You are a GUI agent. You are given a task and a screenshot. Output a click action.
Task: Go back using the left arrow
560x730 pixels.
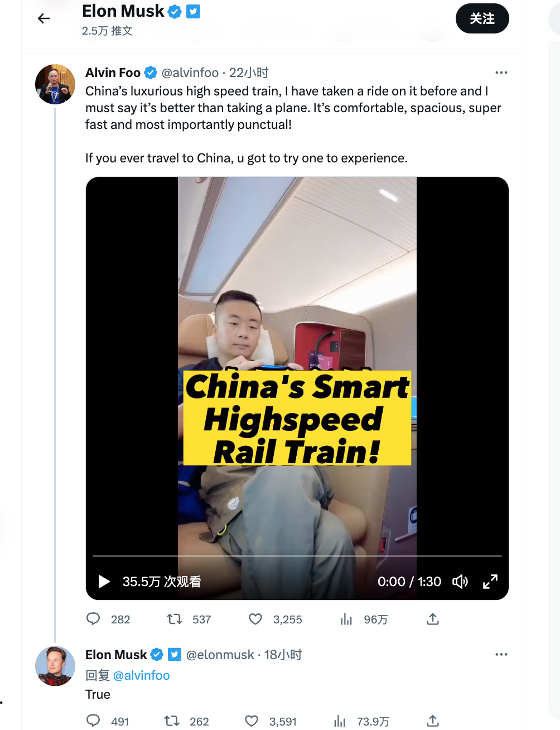pos(44,19)
